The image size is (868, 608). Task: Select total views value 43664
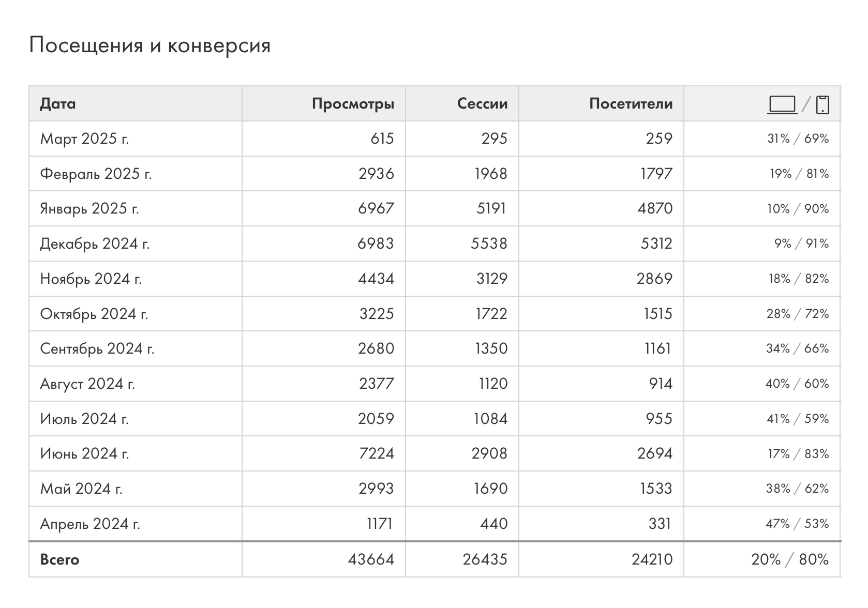click(371, 559)
